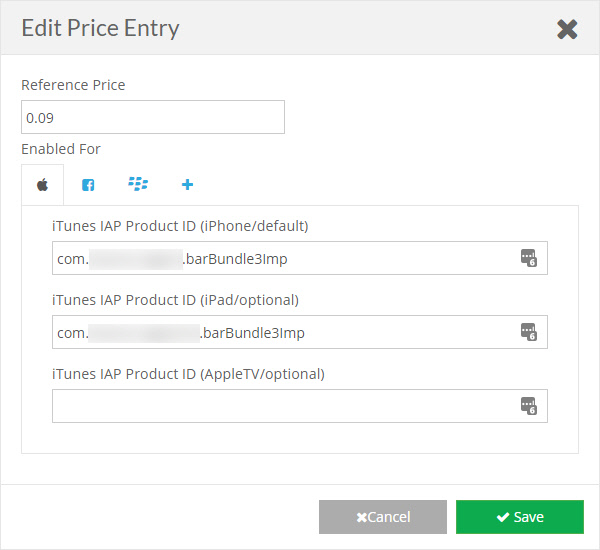Screen dimensions: 600x550
Task: Select the Apple platform tab
Action: [42, 185]
